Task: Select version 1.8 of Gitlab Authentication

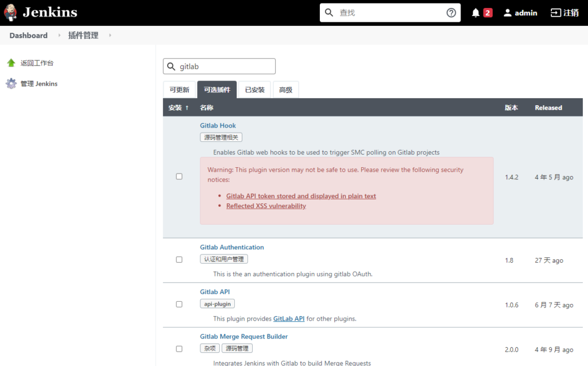Action: click(509, 260)
